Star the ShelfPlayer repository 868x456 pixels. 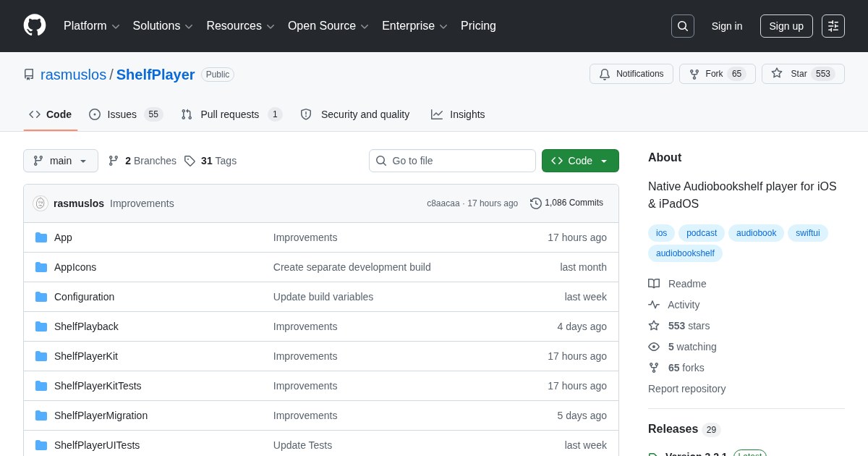(803, 74)
